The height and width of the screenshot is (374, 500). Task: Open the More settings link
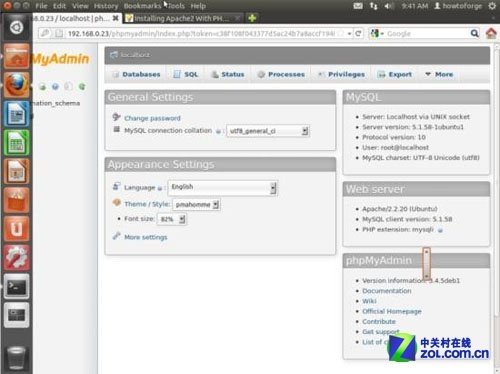tap(146, 237)
